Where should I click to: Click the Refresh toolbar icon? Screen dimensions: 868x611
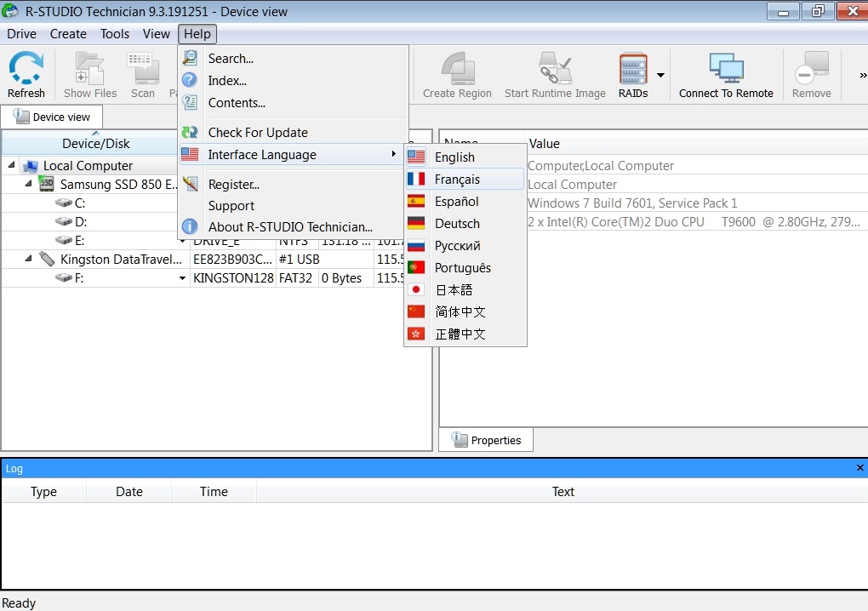coord(26,67)
